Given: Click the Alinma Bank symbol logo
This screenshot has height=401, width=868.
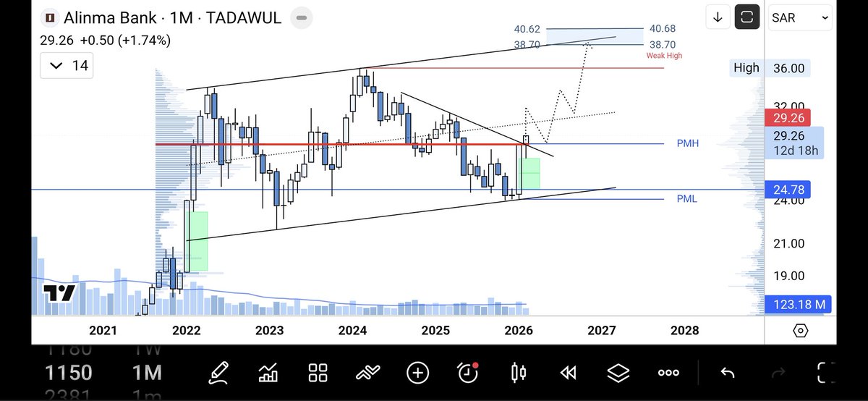Looking at the screenshot, I should click(48, 17).
